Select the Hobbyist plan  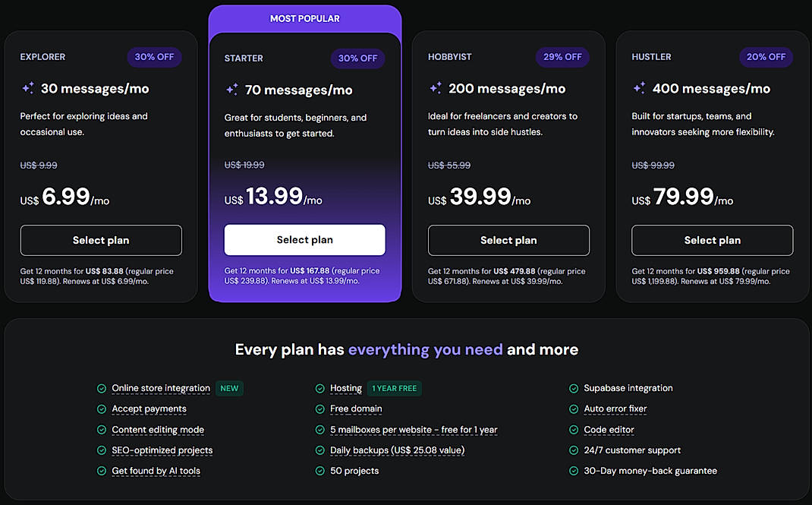coord(508,240)
